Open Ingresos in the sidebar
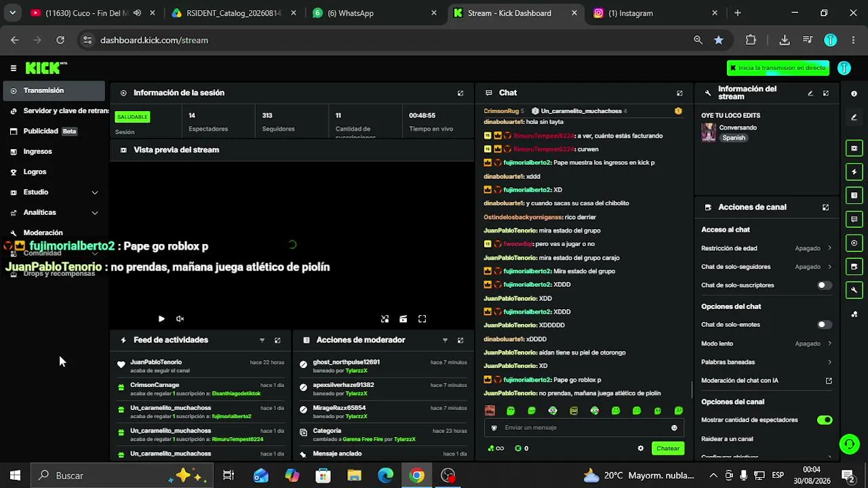Screen dimensions: 868x488 coord(54,152)
